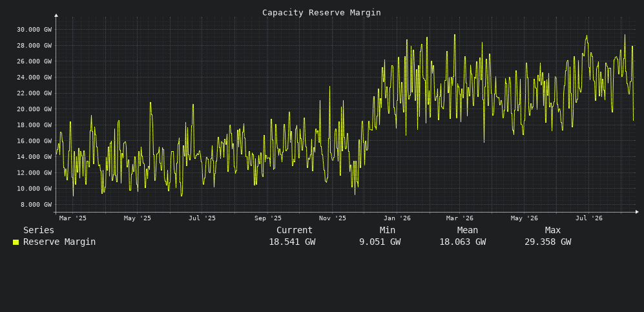This screenshot has height=312, width=644.
Task: Click the Min value 9.051 GW
Action: pos(380,242)
